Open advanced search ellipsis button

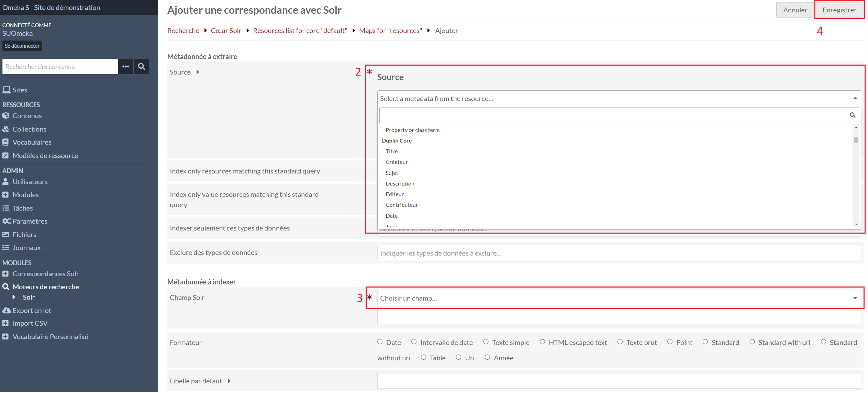(x=126, y=67)
